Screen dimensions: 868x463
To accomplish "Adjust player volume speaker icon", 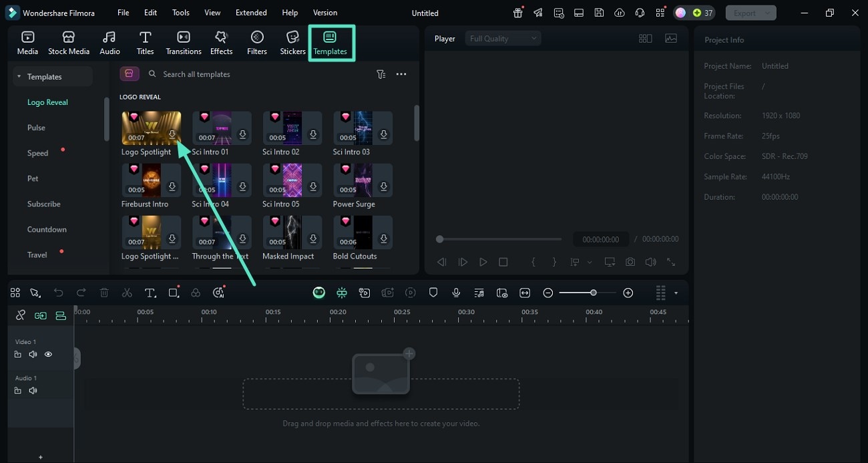I will pos(650,263).
